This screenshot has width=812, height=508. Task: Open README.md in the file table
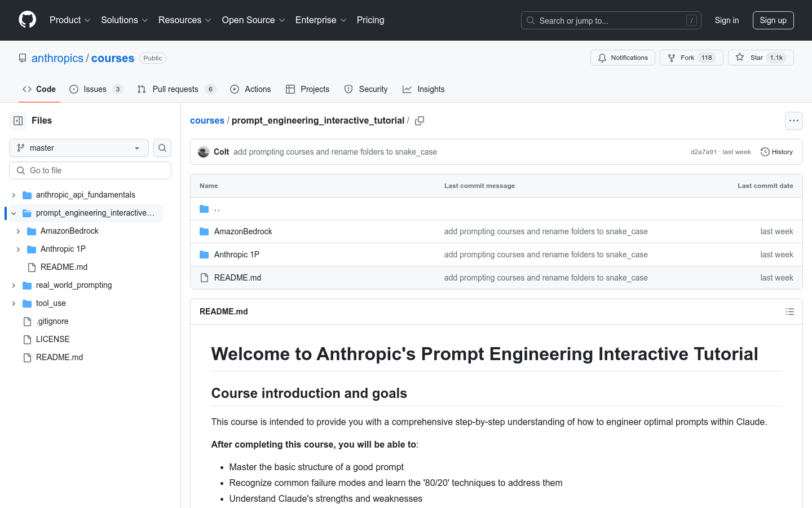click(237, 278)
